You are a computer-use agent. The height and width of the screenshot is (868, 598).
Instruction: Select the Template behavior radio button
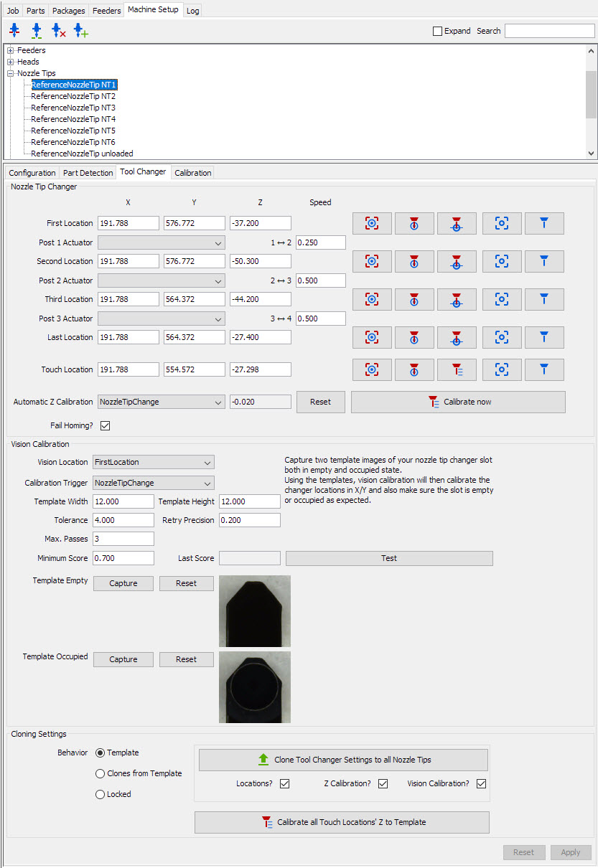pyautogui.click(x=100, y=753)
